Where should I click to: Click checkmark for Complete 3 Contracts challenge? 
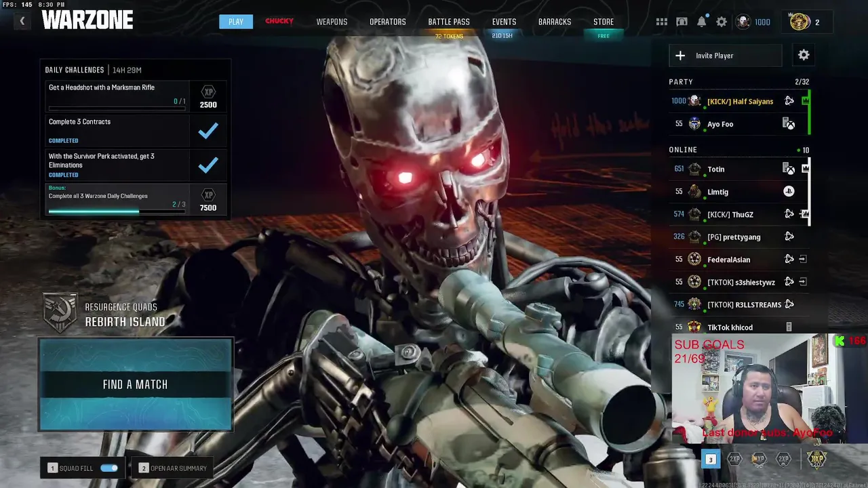208,131
